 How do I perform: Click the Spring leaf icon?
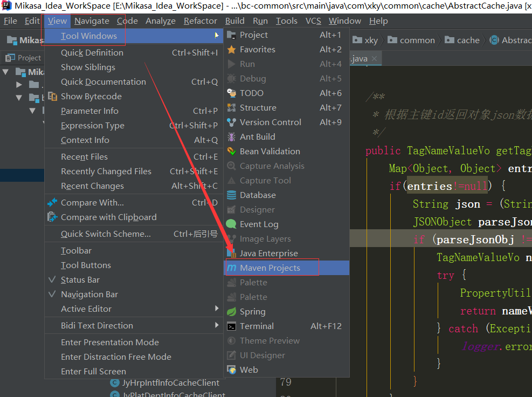coord(231,312)
